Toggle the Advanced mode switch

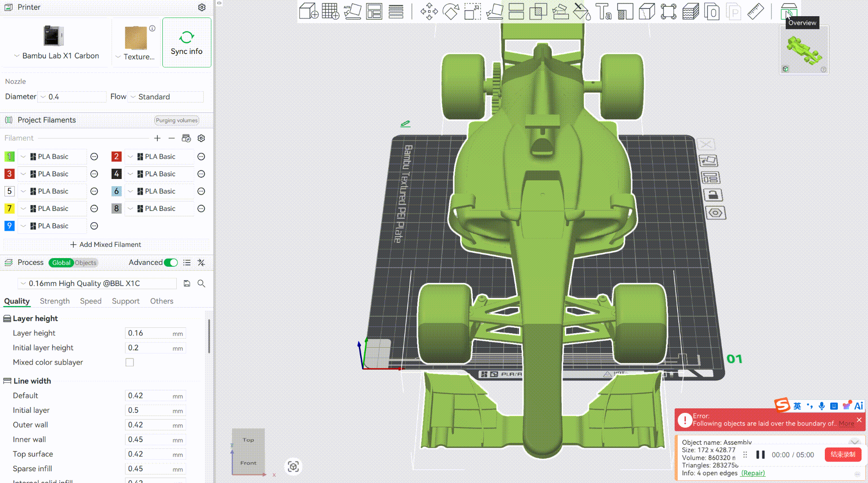point(171,263)
